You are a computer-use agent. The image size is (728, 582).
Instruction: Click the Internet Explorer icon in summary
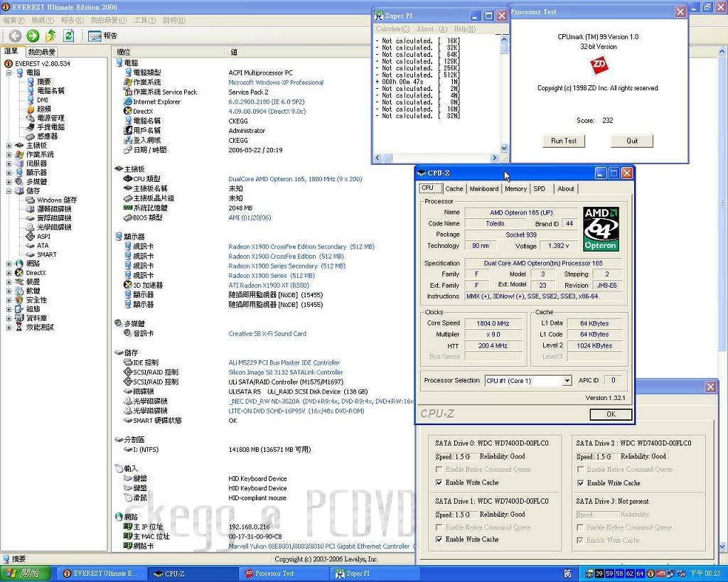pyautogui.click(x=128, y=101)
